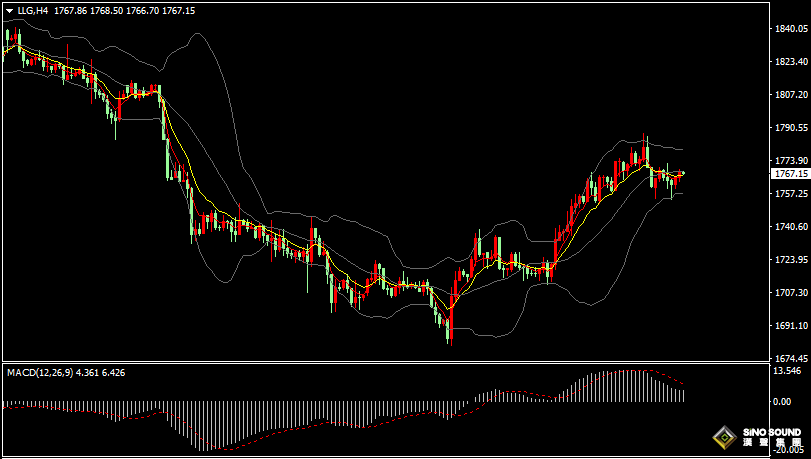
Task: Click the 1807.20 price scale label
Action: [x=790, y=95]
